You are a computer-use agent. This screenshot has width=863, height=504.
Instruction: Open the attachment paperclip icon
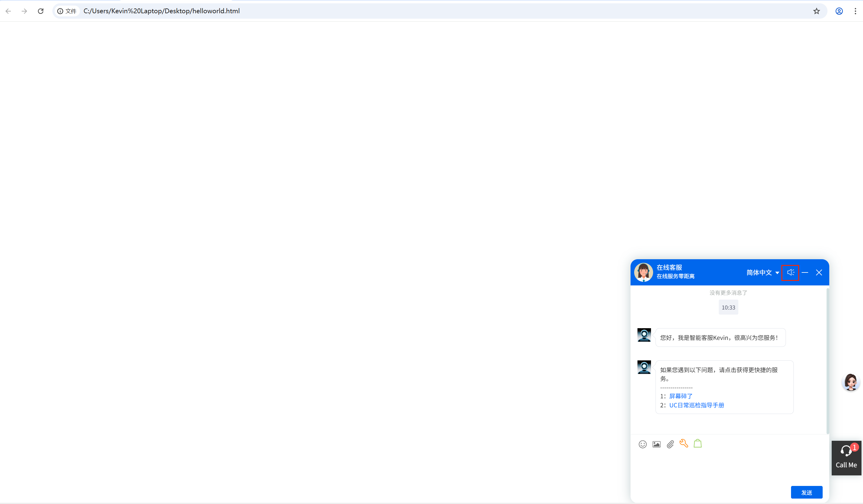(670, 444)
